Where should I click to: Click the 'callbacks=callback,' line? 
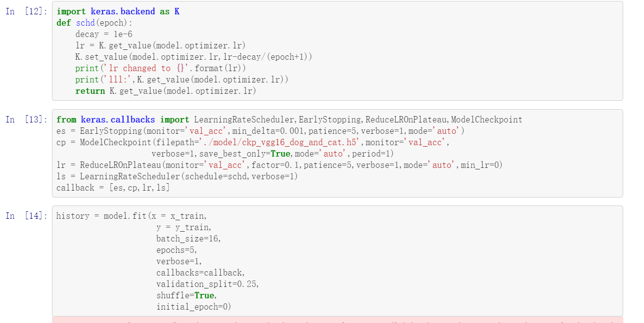click(200, 273)
